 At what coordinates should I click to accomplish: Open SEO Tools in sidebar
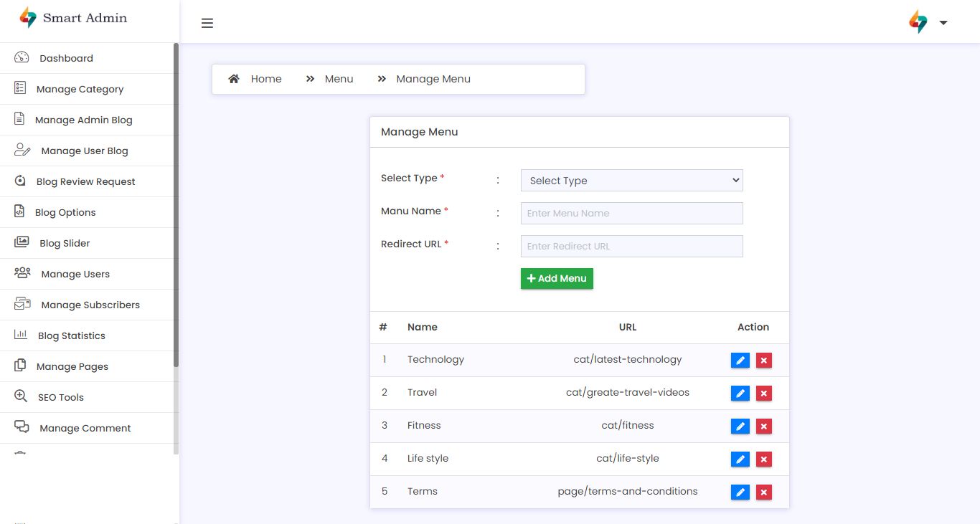87,397
